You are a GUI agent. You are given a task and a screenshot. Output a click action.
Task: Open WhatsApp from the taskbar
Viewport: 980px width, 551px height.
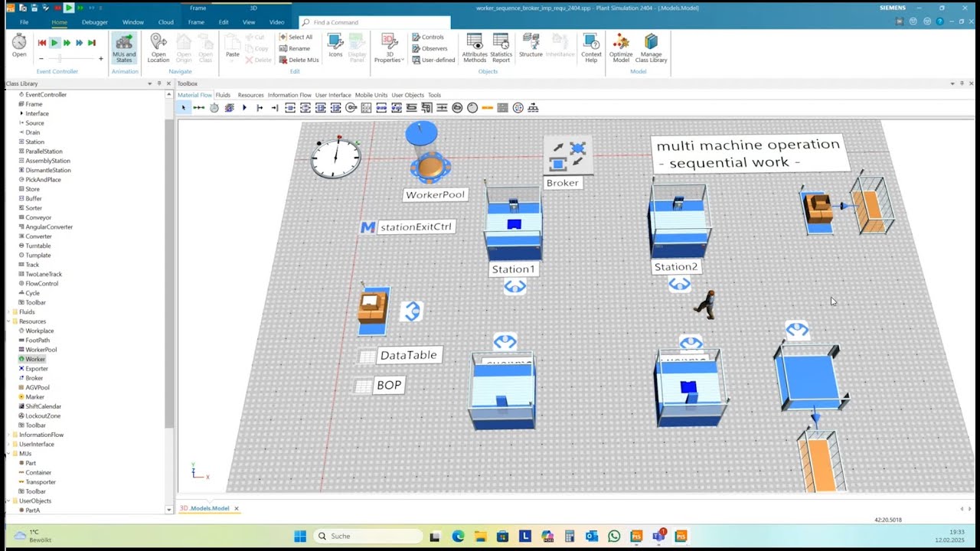coord(614,536)
